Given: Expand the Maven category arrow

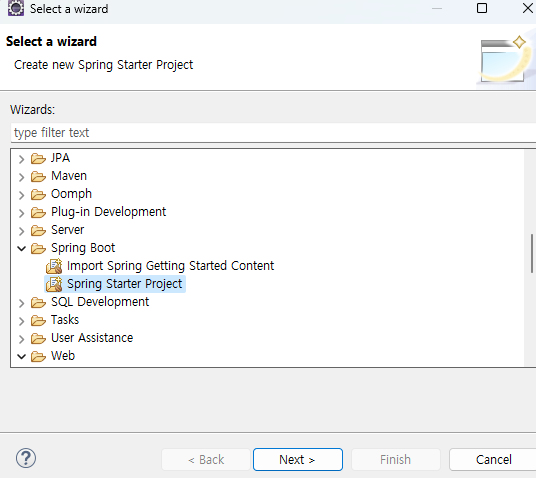Looking at the screenshot, I should pyautogui.click(x=22, y=177).
